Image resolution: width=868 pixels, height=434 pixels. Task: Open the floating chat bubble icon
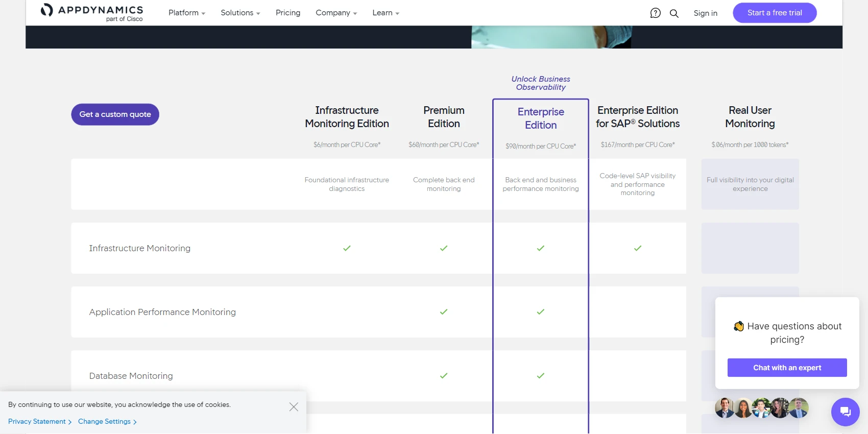pyautogui.click(x=846, y=412)
